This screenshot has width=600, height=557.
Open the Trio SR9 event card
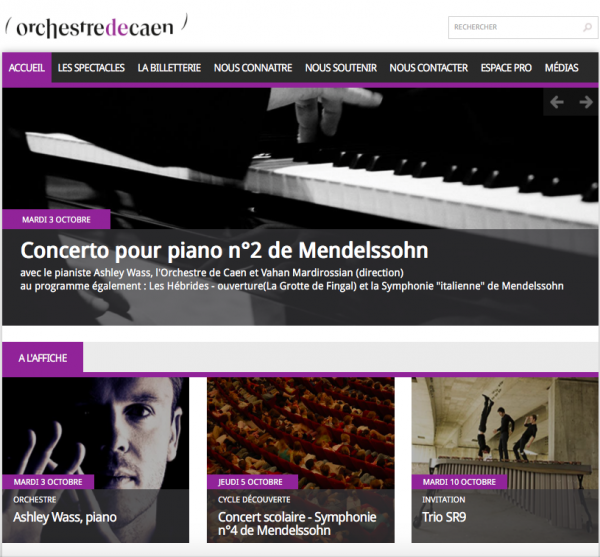tap(505, 460)
